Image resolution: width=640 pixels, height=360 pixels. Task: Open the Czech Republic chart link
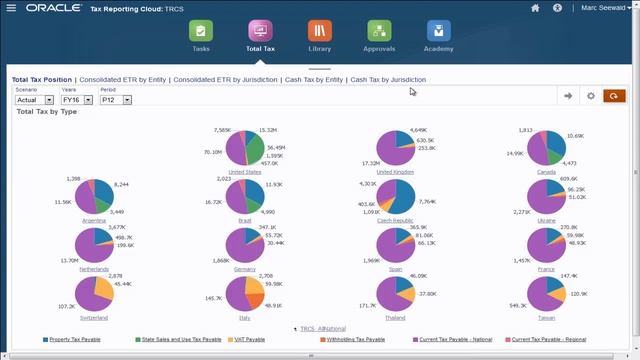(x=395, y=220)
